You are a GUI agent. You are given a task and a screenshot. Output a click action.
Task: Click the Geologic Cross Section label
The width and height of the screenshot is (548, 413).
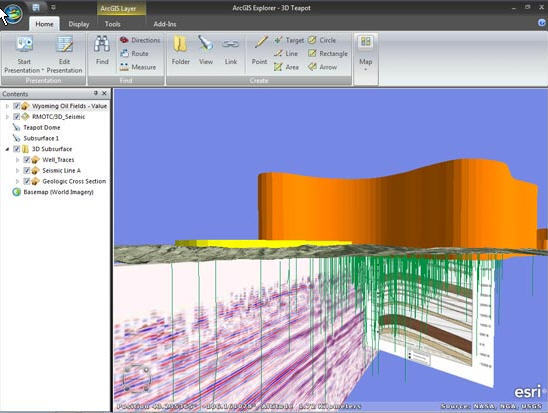click(74, 181)
